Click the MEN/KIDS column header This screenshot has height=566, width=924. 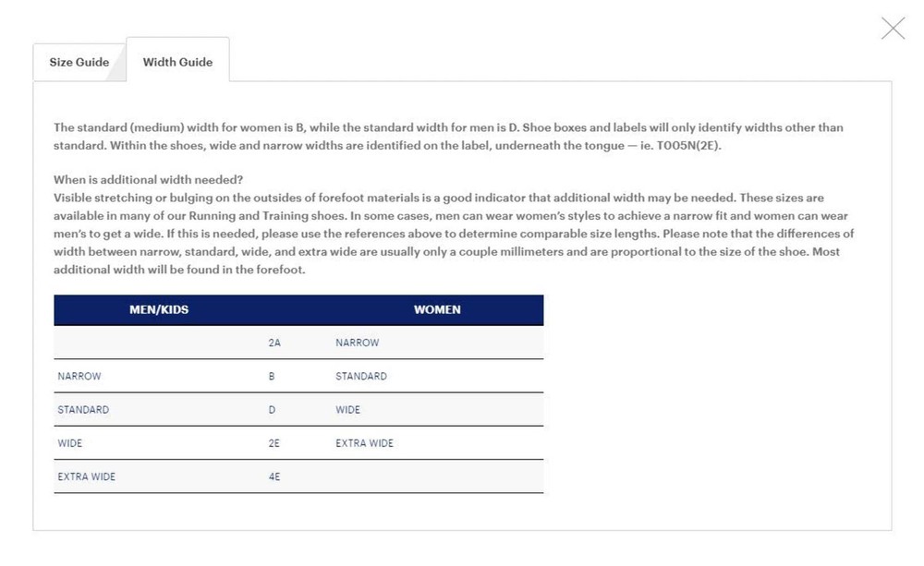point(159,310)
